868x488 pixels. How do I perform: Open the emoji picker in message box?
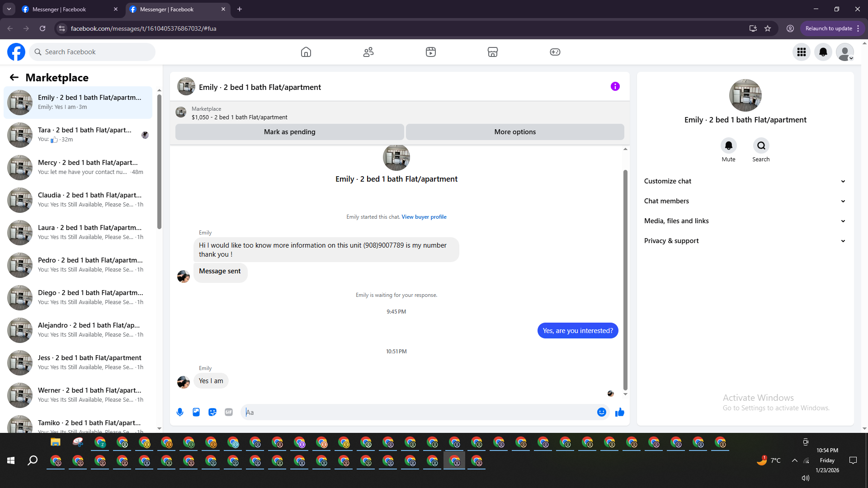[x=601, y=412]
